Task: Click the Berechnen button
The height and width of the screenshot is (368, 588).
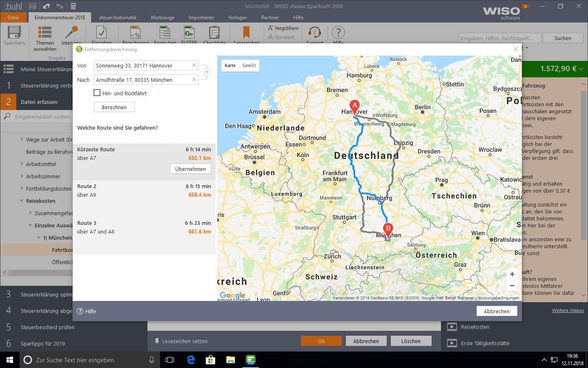Action: pos(114,107)
